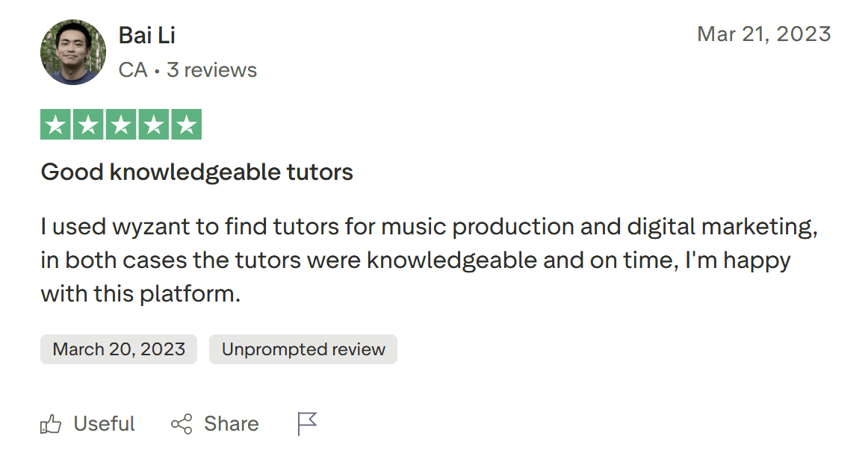Click the Share text label
Screen dimensions: 868x462
click(232, 424)
